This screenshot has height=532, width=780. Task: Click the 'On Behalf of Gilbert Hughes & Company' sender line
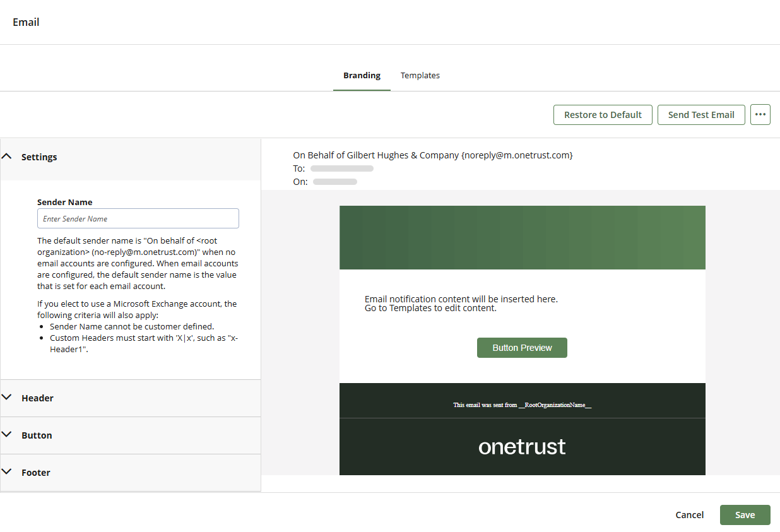(x=433, y=155)
